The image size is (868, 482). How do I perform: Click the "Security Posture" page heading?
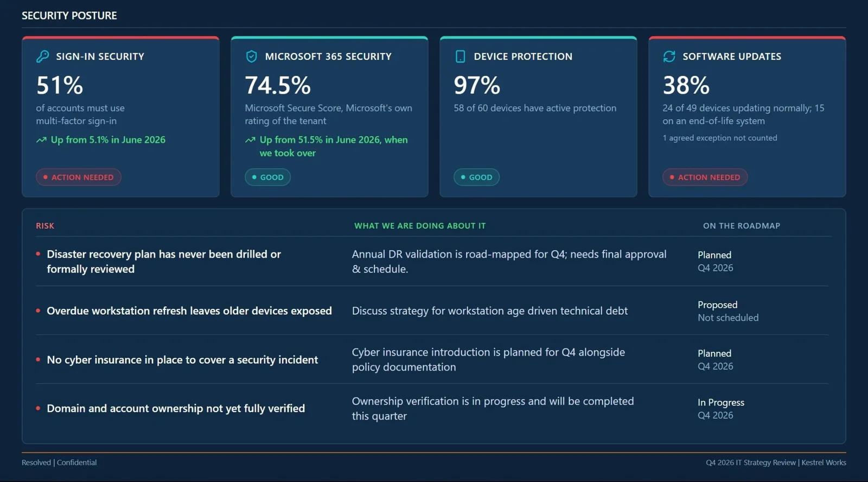69,16
